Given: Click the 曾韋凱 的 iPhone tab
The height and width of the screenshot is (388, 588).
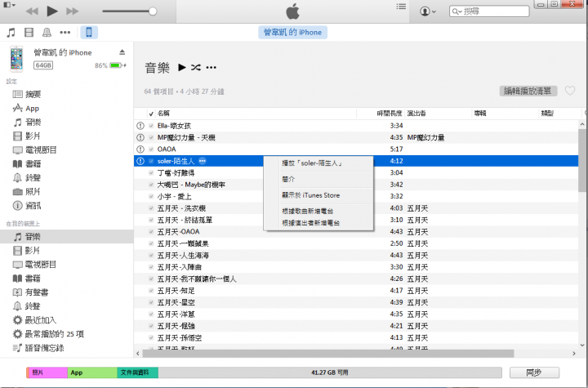Looking at the screenshot, I should pos(292,33).
